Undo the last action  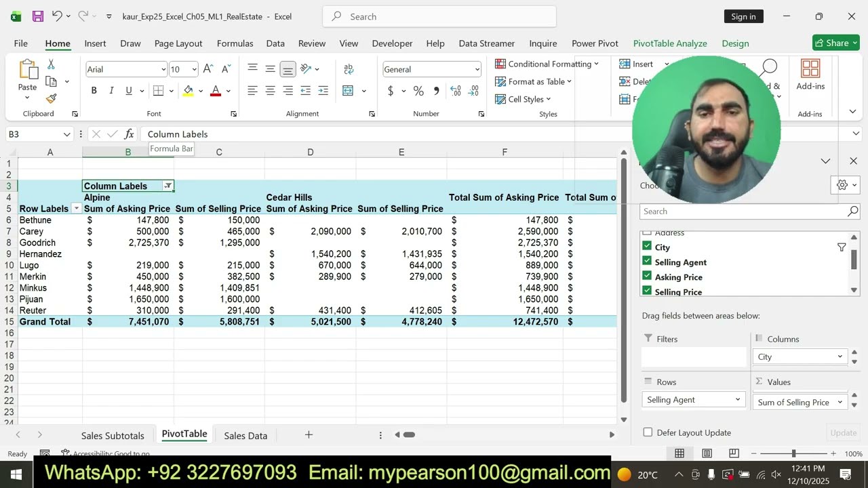[x=57, y=16]
